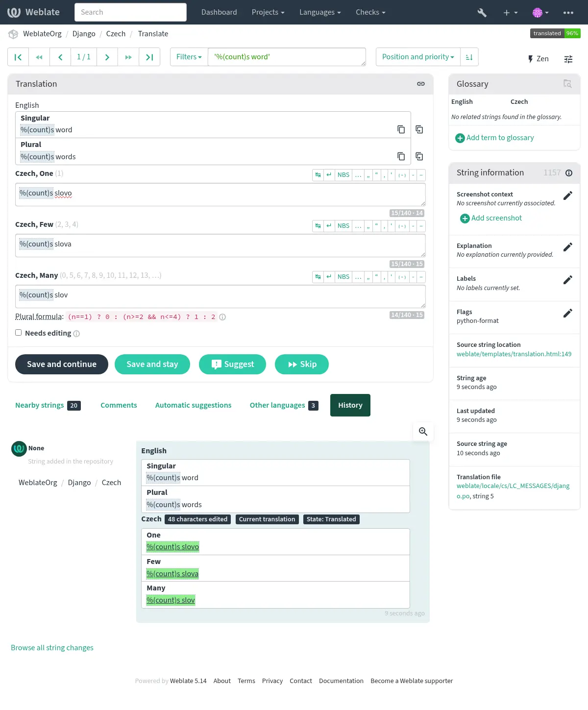Open Zen mode

pyautogui.click(x=538, y=59)
